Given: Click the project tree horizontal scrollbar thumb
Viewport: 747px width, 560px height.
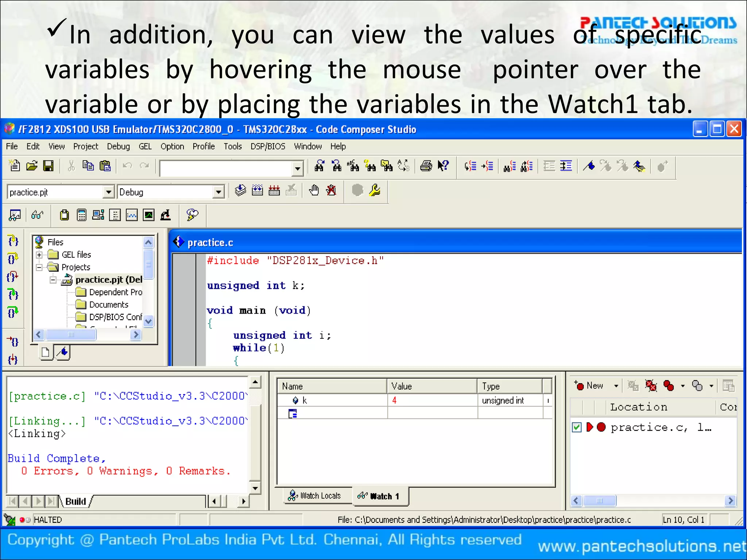Looking at the screenshot, I should coord(71,334).
